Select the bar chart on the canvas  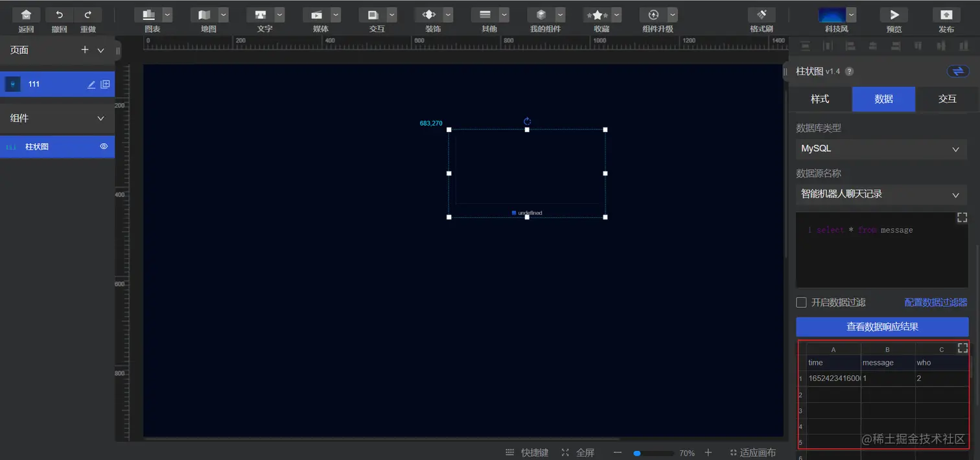point(527,173)
